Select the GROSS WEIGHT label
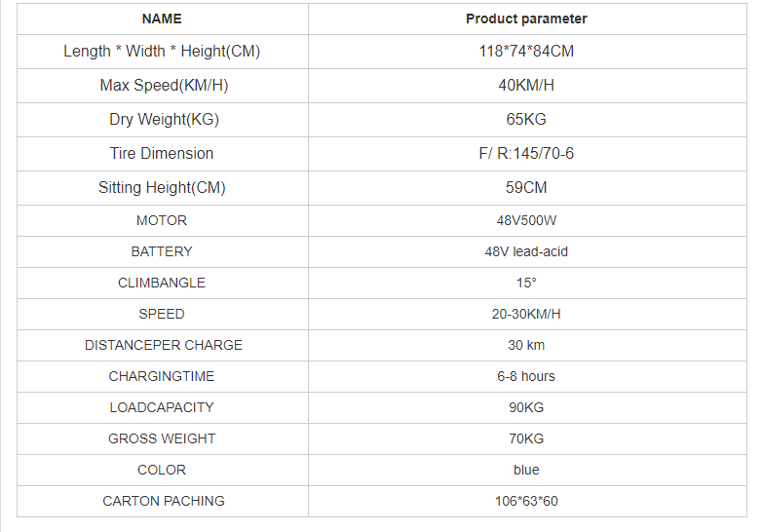Image resolution: width=762 pixels, height=532 pixels. (162, 438)
